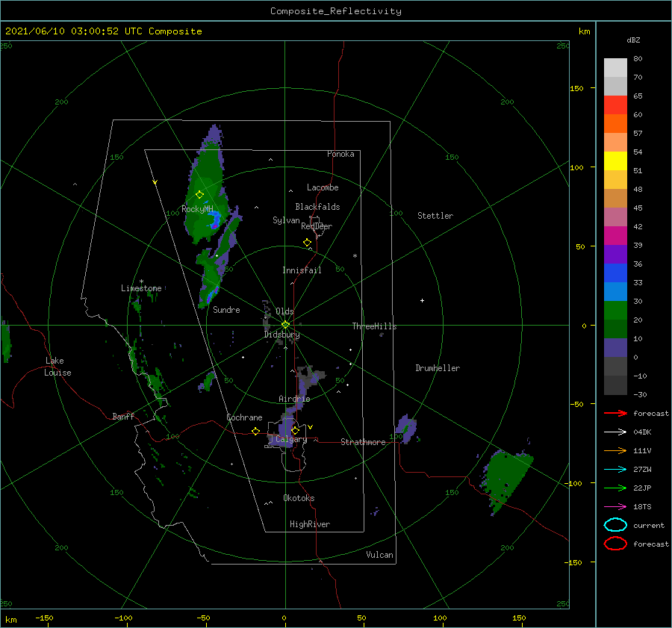Select the Blackfalds label
Screen dimensions: 672x628
[x=317, y=207]
